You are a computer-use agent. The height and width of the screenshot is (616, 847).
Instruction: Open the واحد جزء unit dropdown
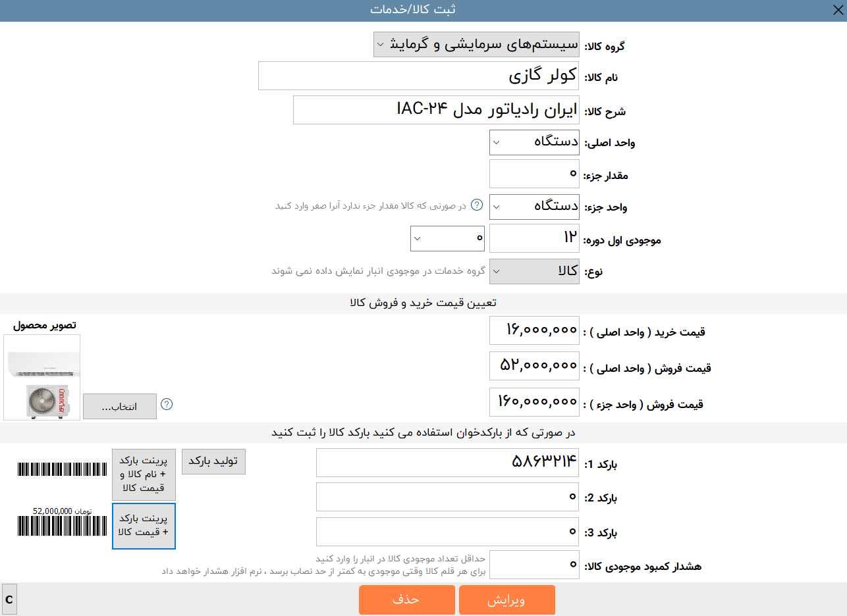coord(535,206)
